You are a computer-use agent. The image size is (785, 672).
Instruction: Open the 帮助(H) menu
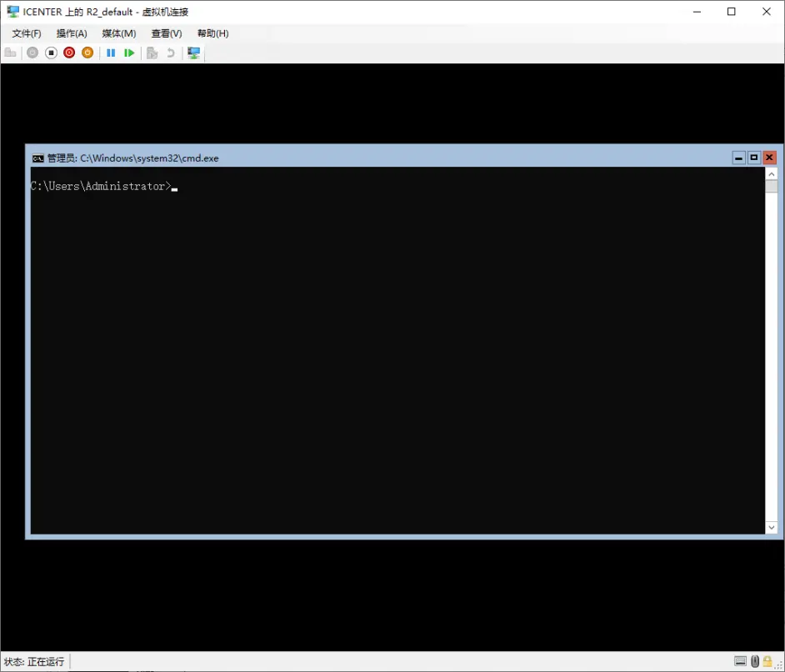pos(212,33)
